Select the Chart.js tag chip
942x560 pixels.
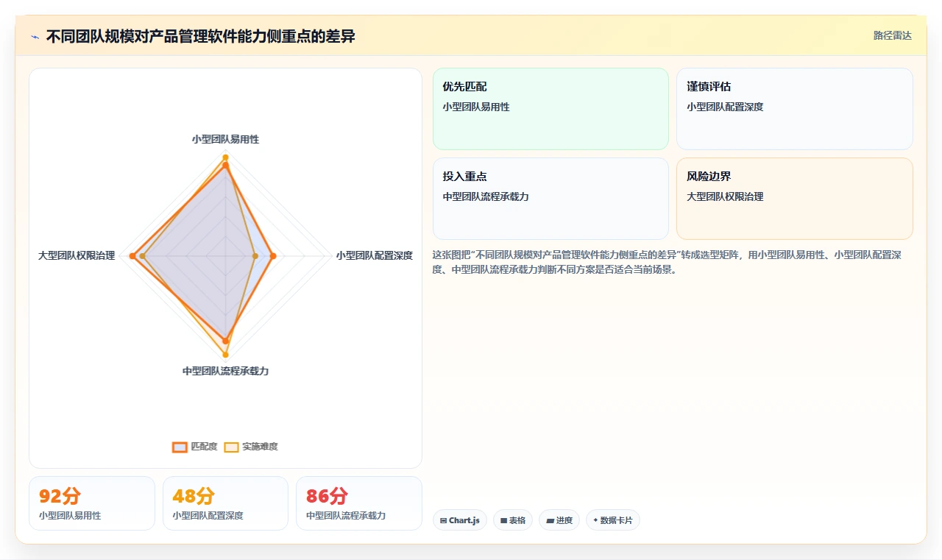(x=460, y=520)
